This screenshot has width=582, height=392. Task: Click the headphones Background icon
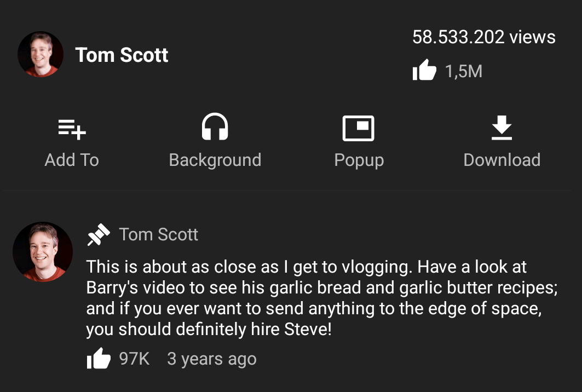215,126
